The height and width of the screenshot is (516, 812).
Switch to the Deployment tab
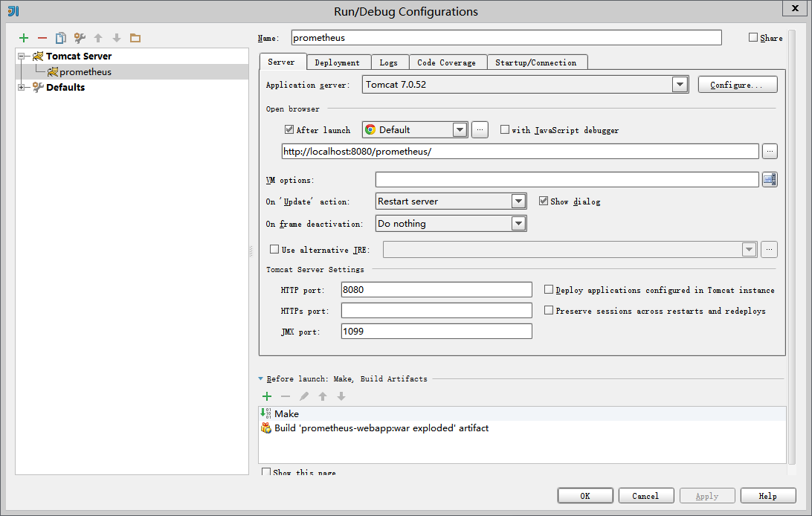point(338,62)
